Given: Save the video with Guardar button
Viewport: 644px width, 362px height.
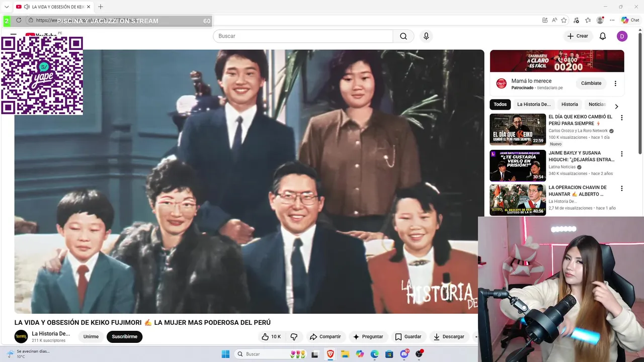Looking at the screenshot, I should pos(408,337).
